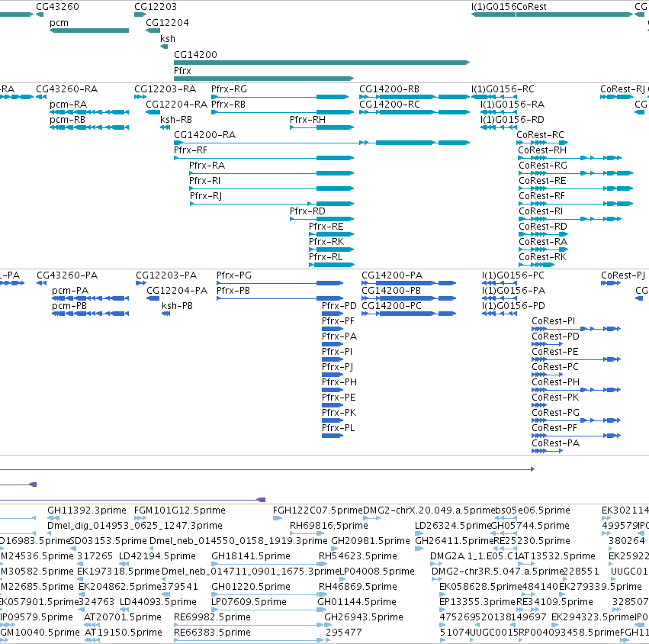Screen dimensions: 649x644
Task: Click transcript CoRest-RE label
Action: pos(543,181)
